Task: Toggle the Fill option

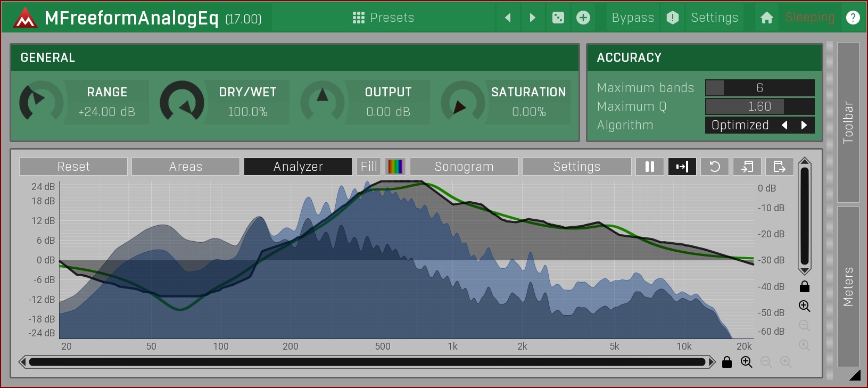Action: pos(369,167)
